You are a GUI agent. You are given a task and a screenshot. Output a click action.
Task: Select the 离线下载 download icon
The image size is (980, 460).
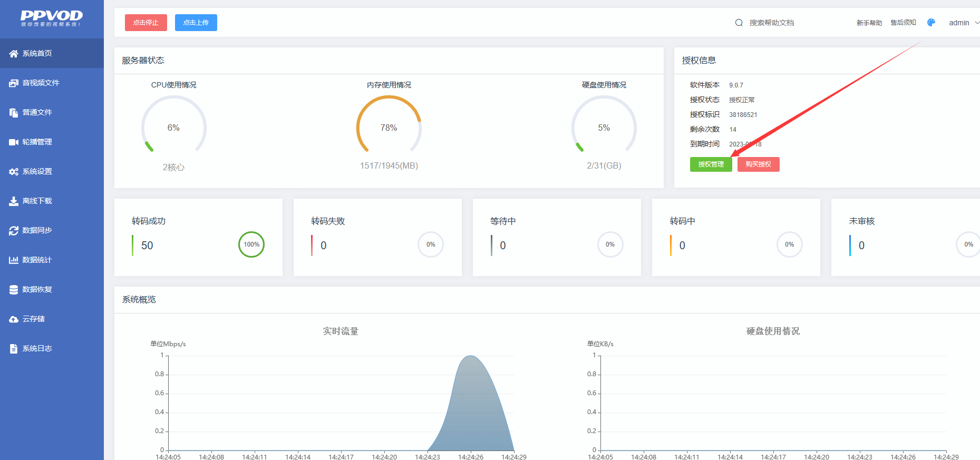pyautogui.click(x=14, y=201)
